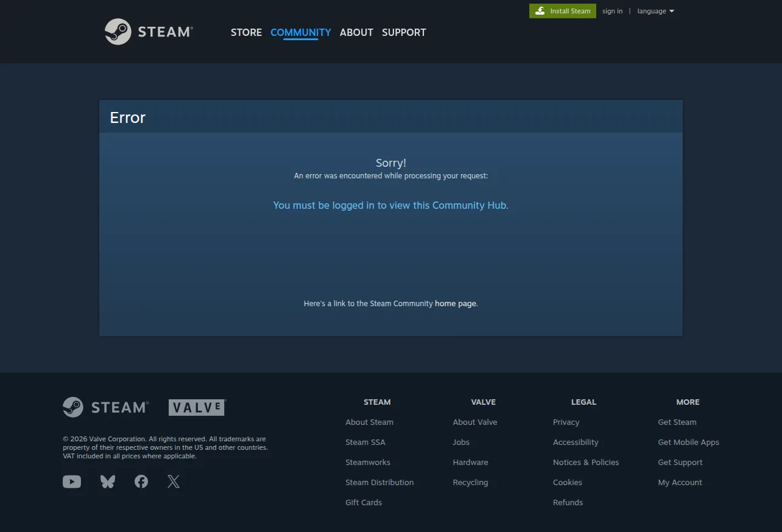
Task: Open the Steam SSA footer link
Action: (x=365, y=442)
